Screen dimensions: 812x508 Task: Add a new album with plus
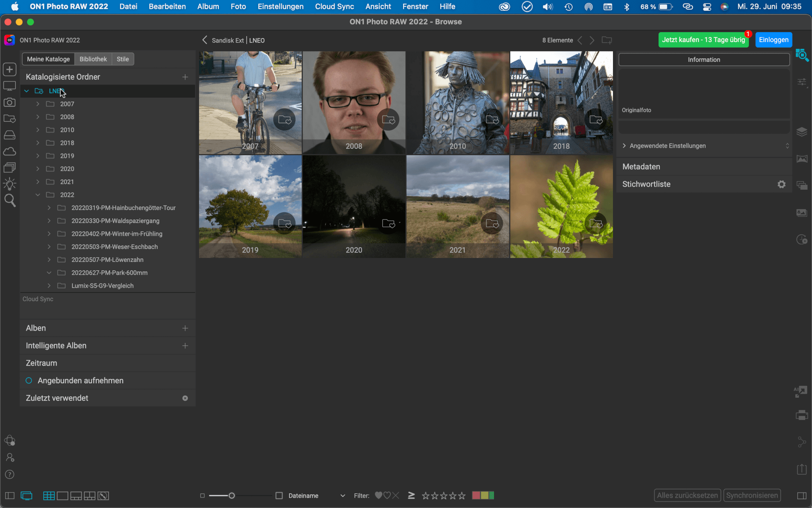tap(185, 328)
